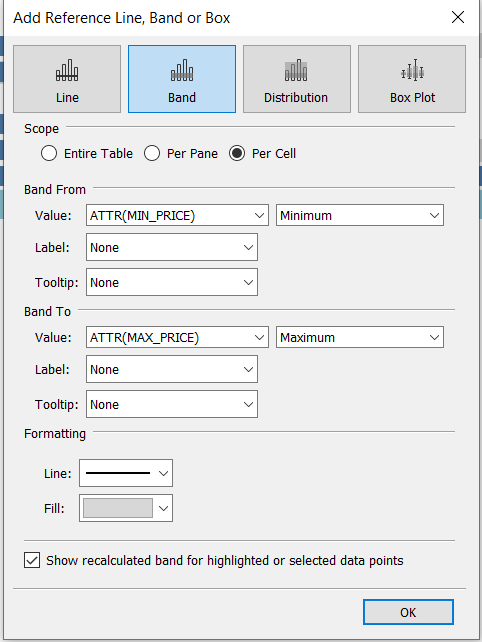The image size is (482, 642).
Task: Open the ATTR(MIN_PRICE) value dropdown
Action: (x=177, y=215)
